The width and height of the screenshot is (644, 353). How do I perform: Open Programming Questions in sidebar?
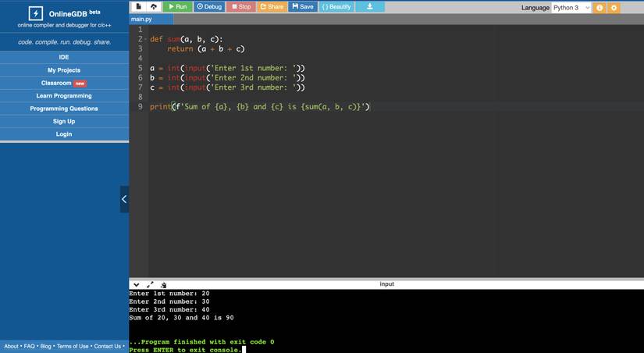tap(64, 109)
